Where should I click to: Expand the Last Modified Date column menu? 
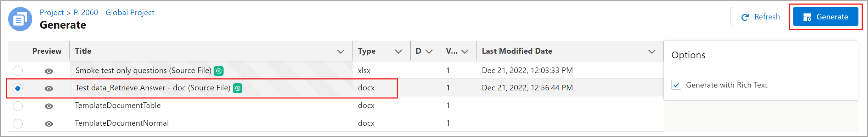pyautogui.click(x=652, y=52)
